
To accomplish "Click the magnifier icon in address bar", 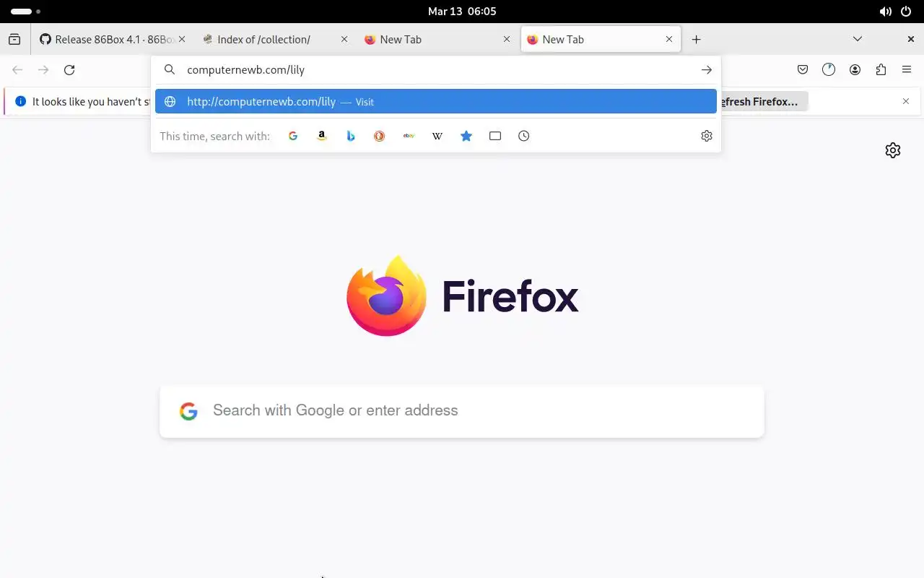I will pos(170,70).
